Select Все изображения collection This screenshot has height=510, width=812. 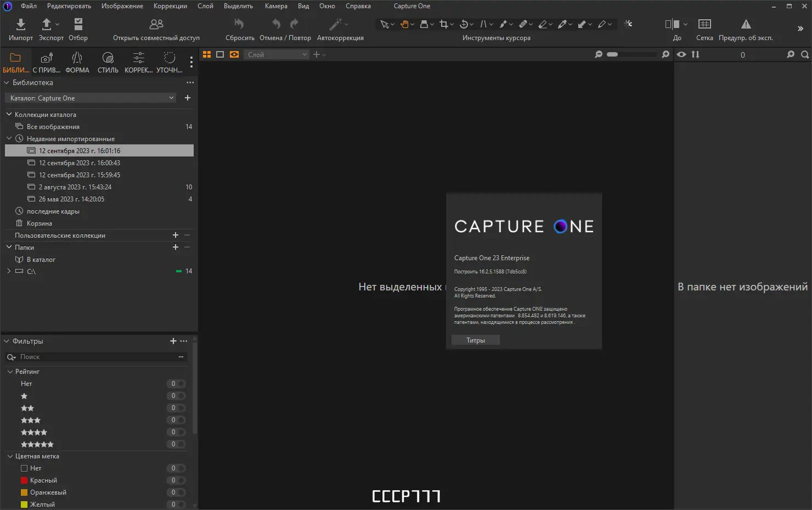click(x=53, y=127)
